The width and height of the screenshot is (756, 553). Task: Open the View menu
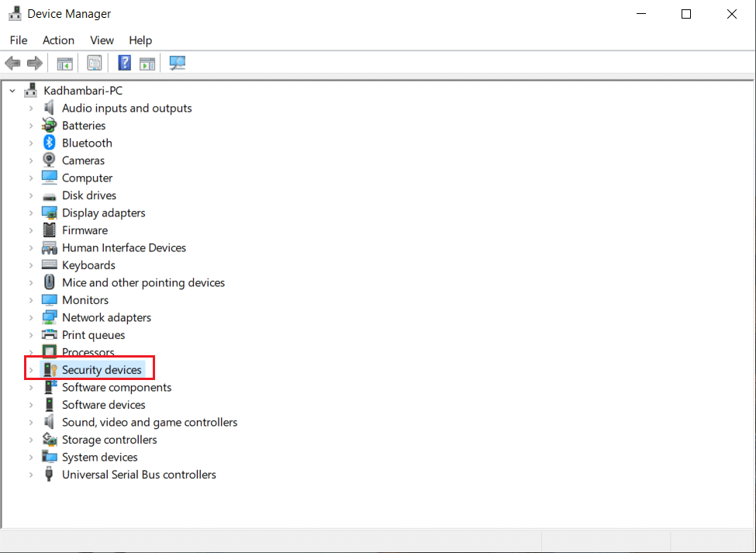pyautogui.click(x=102, y=40)
